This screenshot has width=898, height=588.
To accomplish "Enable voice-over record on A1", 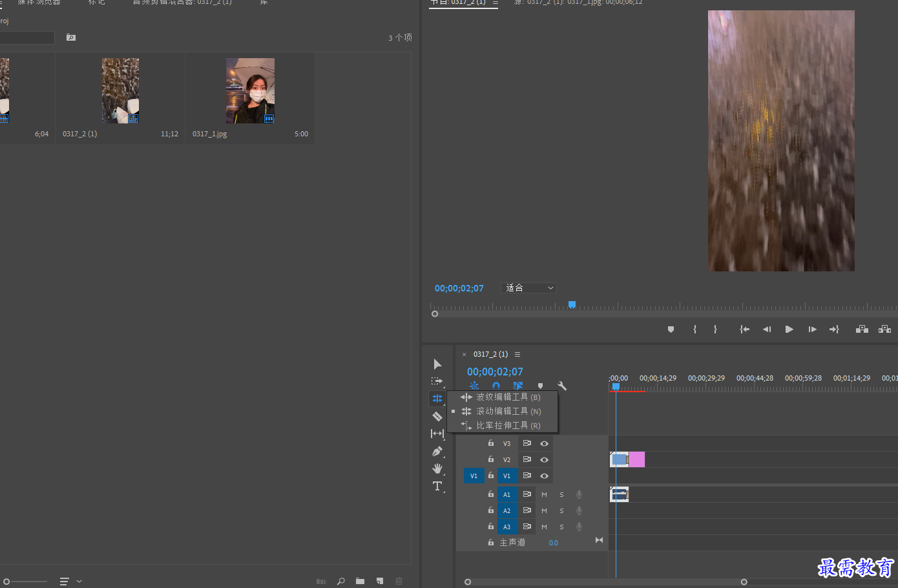I will [579, 494].
